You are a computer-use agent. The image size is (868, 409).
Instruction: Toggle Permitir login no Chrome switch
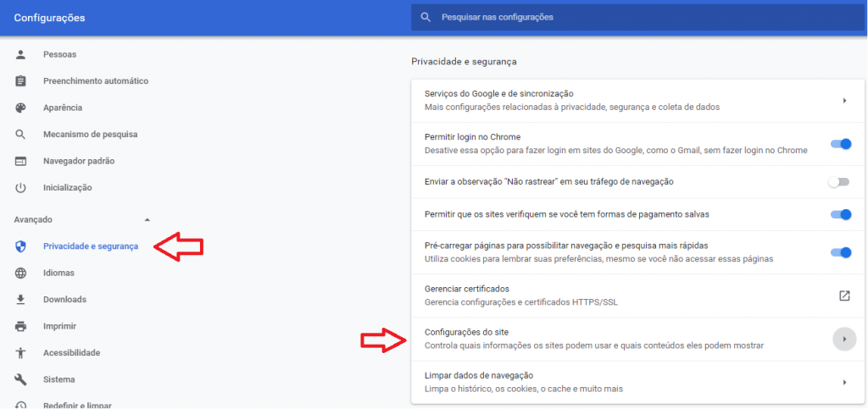840,144
